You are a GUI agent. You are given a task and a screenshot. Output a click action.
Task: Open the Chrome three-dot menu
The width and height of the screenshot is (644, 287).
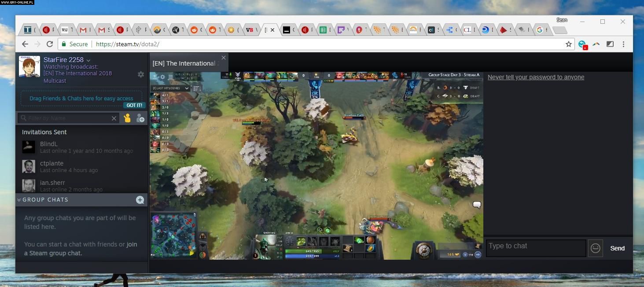[x=623, y=44]
